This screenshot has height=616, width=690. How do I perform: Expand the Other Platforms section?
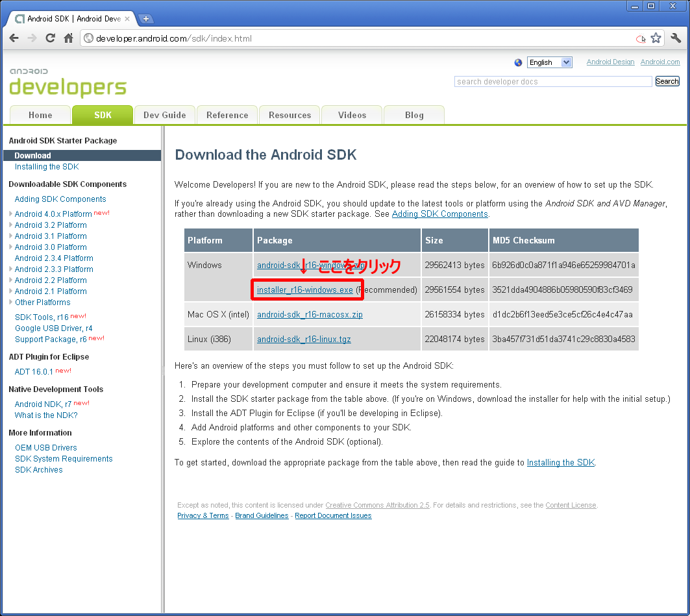[x=10, y=301]
